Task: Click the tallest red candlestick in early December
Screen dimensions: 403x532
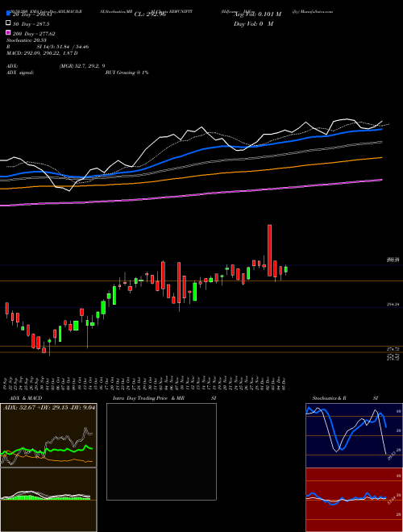Action: 270,251
